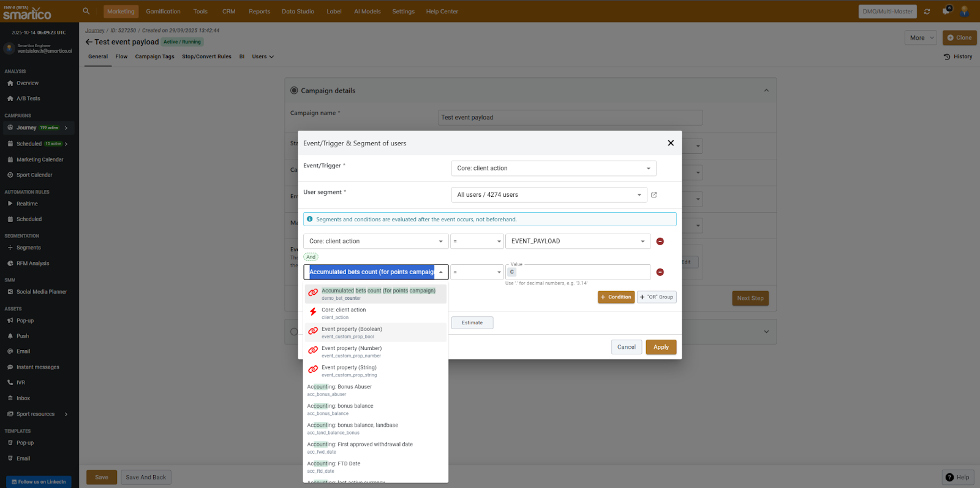Click the search magnifier icon in top bar
Viewport: 980px width, 488px height.
86,11
